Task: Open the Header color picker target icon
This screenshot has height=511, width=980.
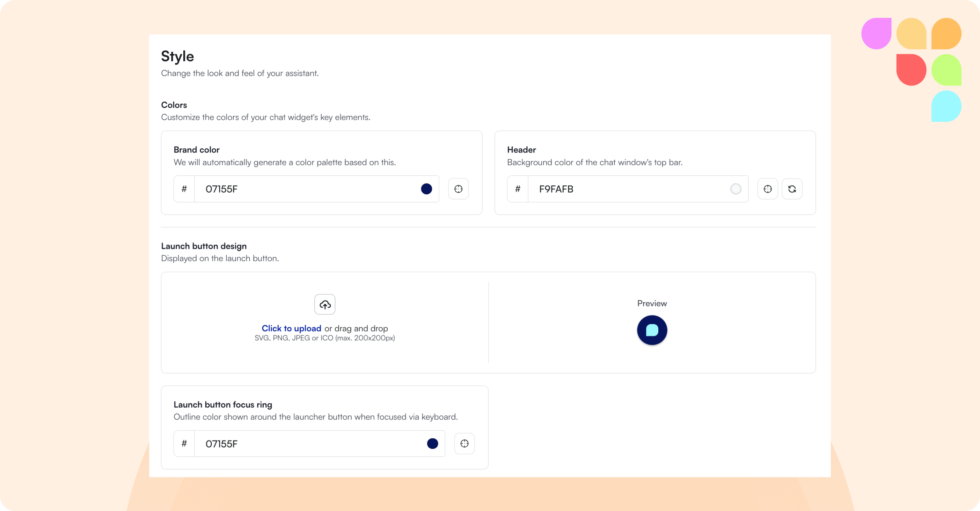Action: (x=767, y=189)
